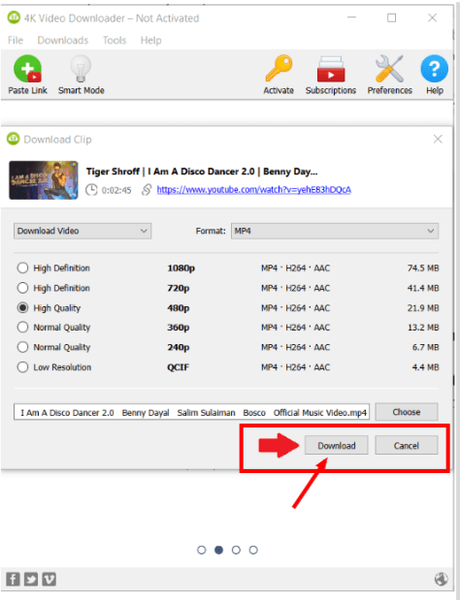Image resolution: width=460 pixels, height=600 pixels.
Task: Click the blue Help question mark icon
Action: (x=434, y=69)
